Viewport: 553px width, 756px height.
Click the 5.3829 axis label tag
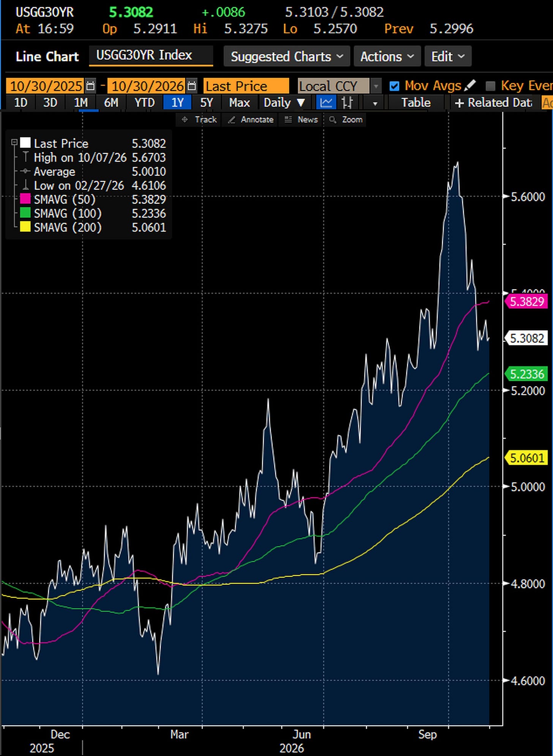526,302
